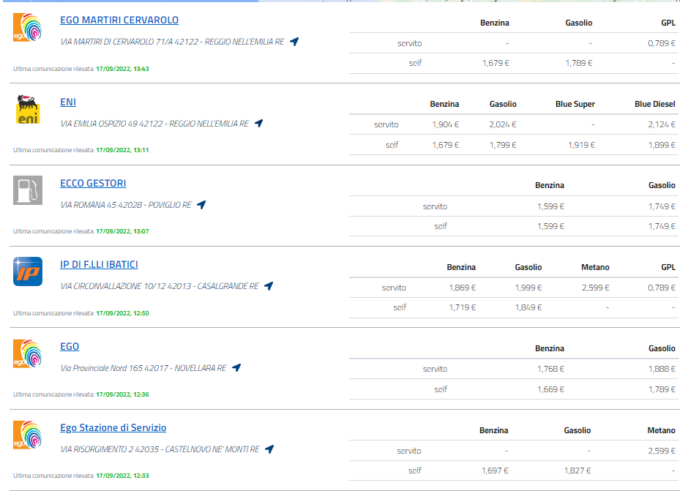Click timestamp 17/09/2022, 12:33
Viewport: 680px width, 491px height.
click(x=122, y=476)
